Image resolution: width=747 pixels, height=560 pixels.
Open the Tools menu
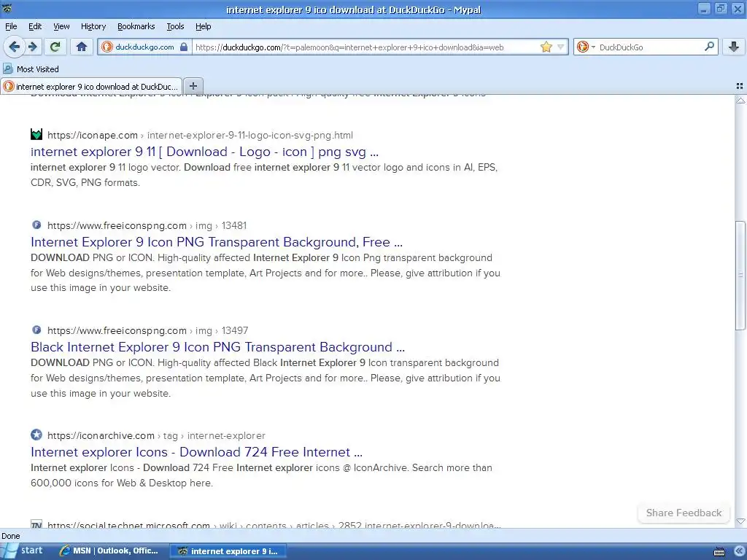click(175, 26)
